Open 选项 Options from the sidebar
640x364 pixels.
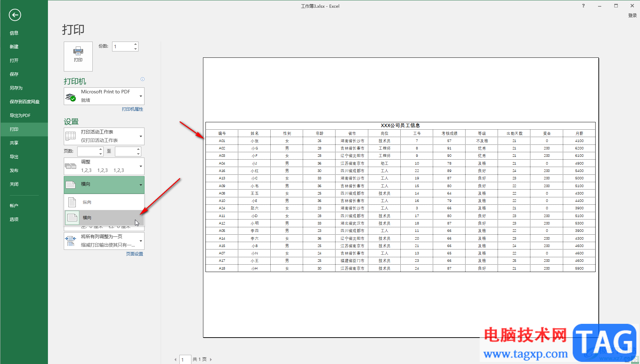(24, 219)
